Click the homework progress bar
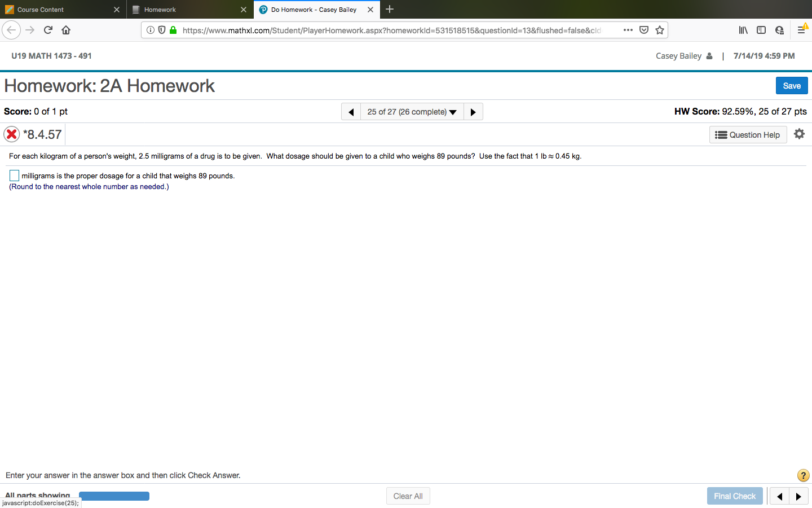 114,496
